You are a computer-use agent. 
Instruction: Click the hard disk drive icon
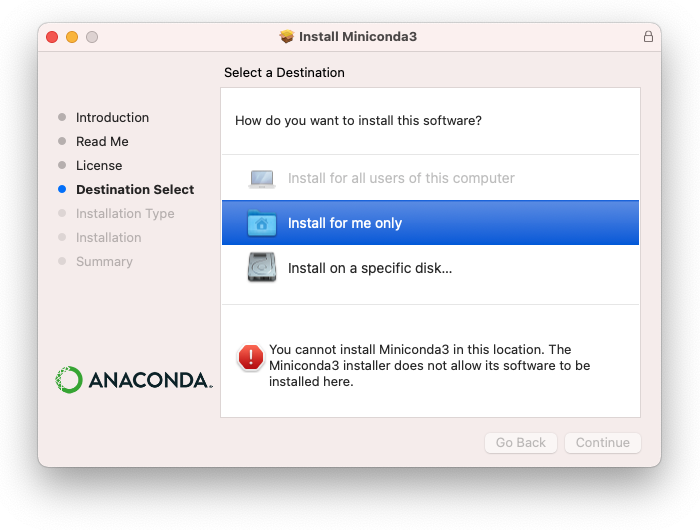[x=261, y=268]
